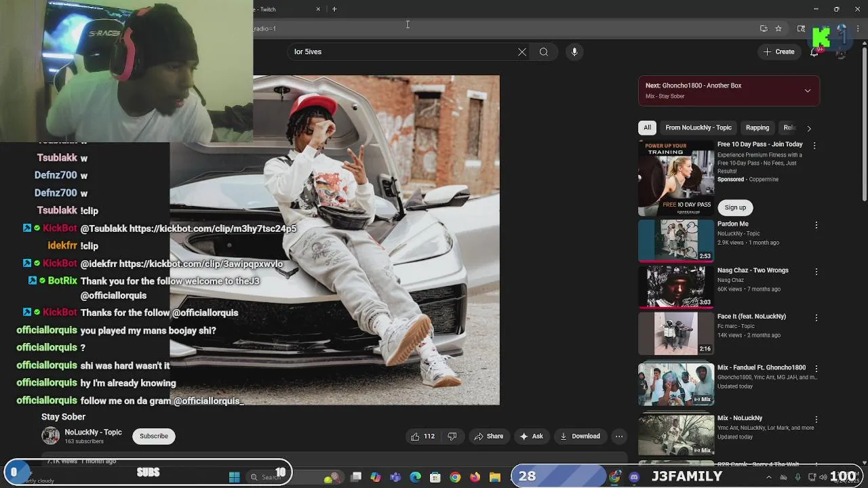The width and height of the screenshot is (868, 488).
Task: Switch to the Twitch tab
Action: point(285,9)
